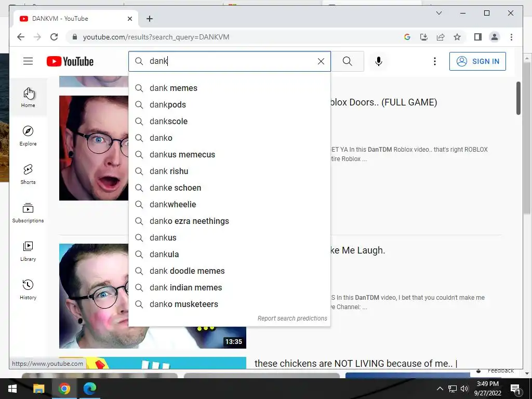The width and height of the screenshot is (532, 399).
Task: Open the YouTube guide hamburger menu
Action: tap(28, 61)
